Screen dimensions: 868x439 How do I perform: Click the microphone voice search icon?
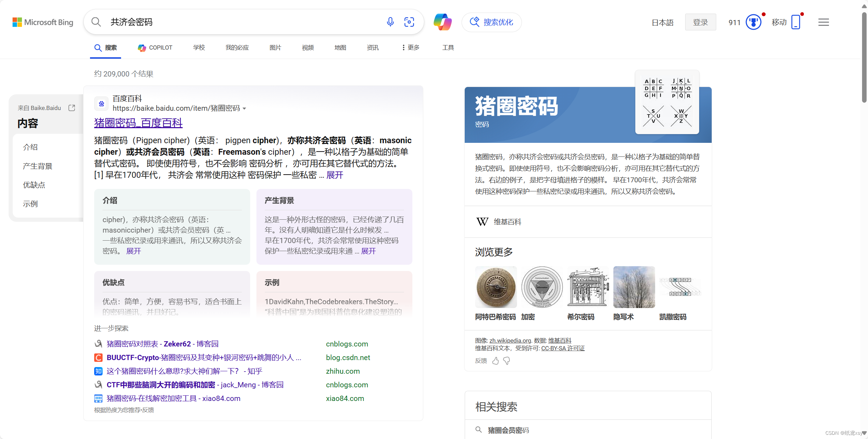(x=390, y=22)
